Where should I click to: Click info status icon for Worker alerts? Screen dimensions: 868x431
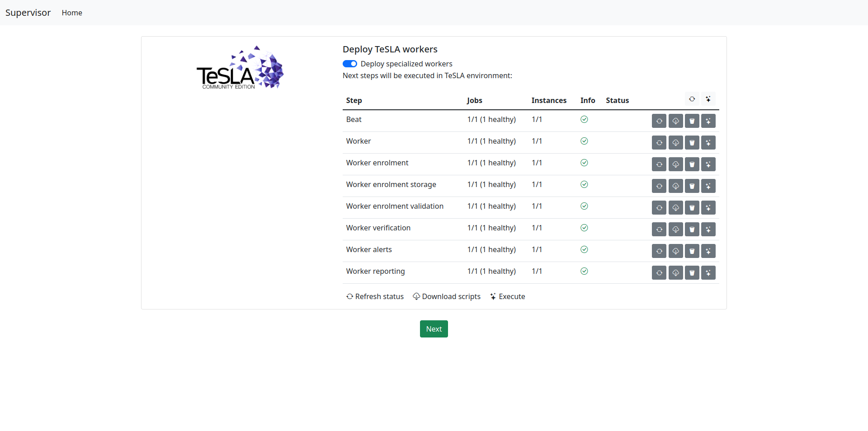[584, 249]
